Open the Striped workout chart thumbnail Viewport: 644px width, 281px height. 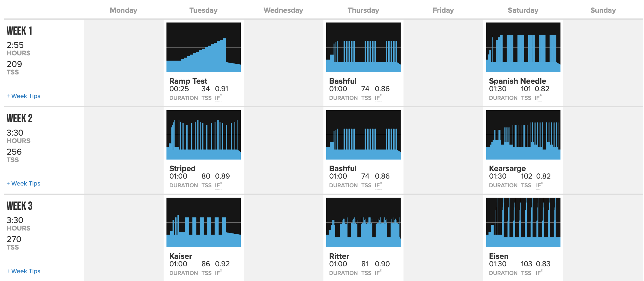click(203, 135)
